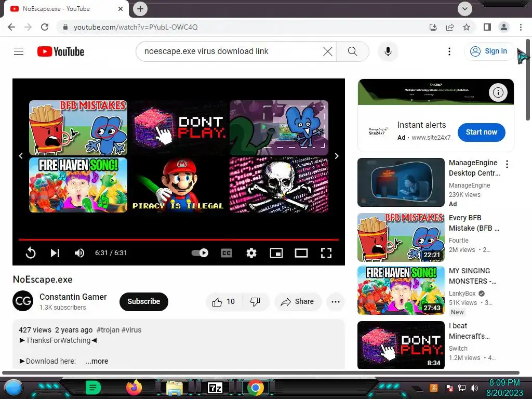The image size is (532, 399).
Task: Share this page from the address bar
Action: point(450,27)
